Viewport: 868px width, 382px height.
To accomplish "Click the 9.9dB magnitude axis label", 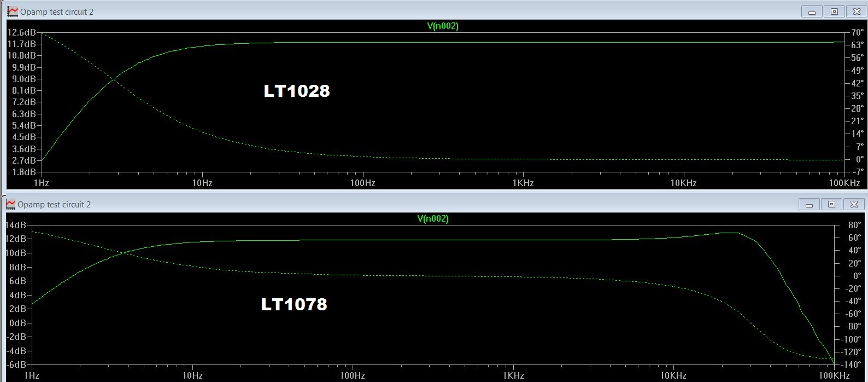I will coord(24,67).
